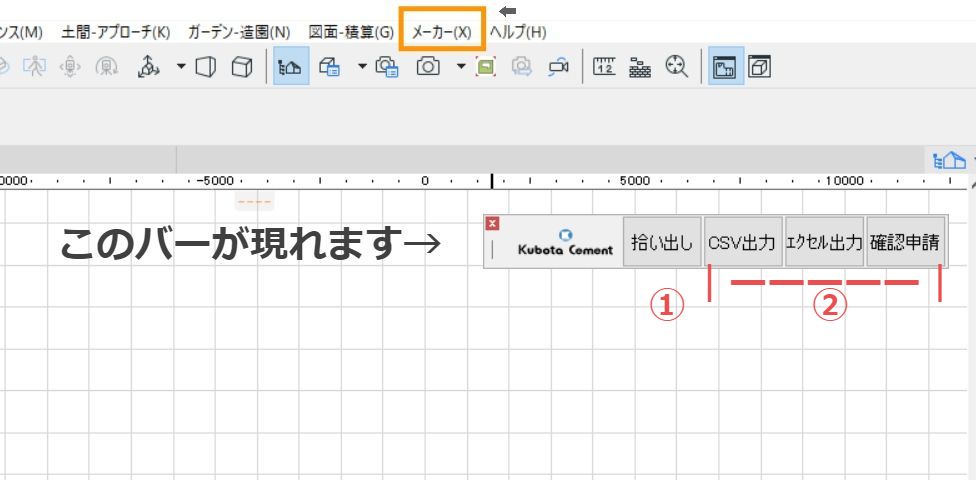The image size is (976, 480).
Task: Expand dropdown arrow next to 3D axis icon
Action: [x=181, y=66]
